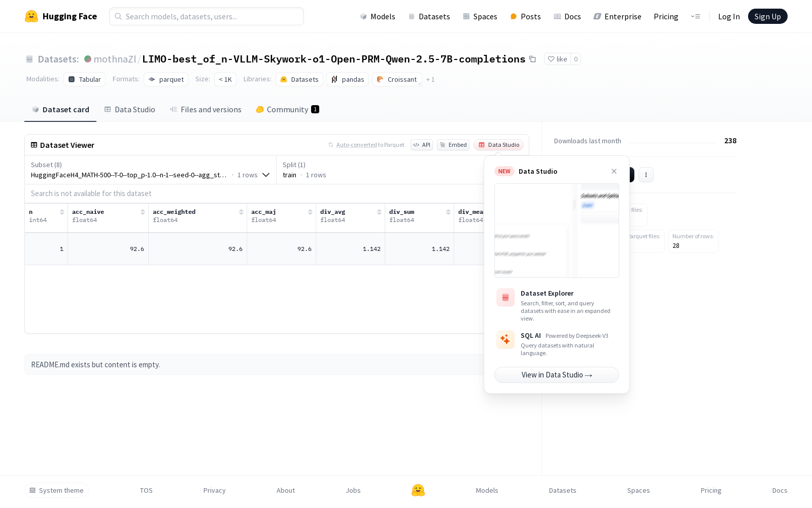Viewport: 812px width, 508px height.
Task: Open the System theme selector
Action: (57, 490)
